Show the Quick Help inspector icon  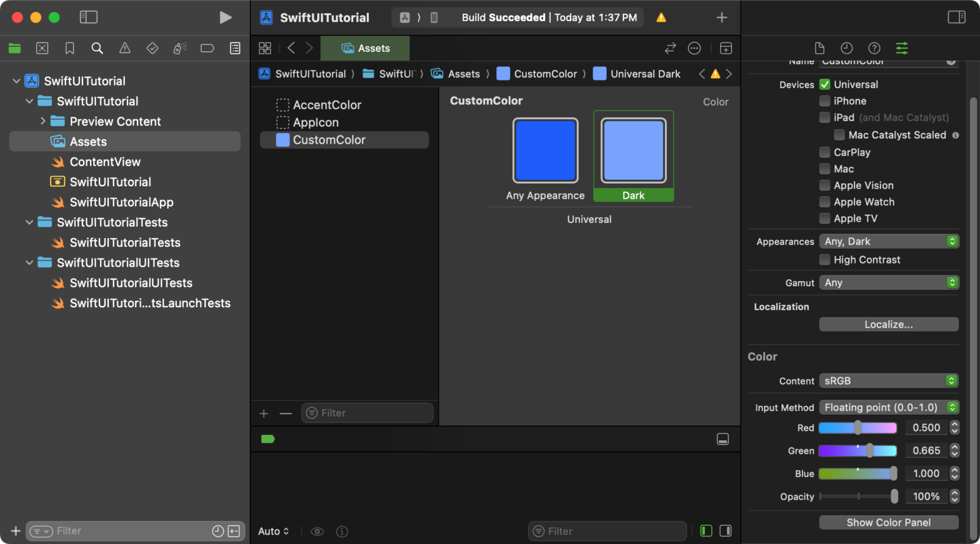874,48
